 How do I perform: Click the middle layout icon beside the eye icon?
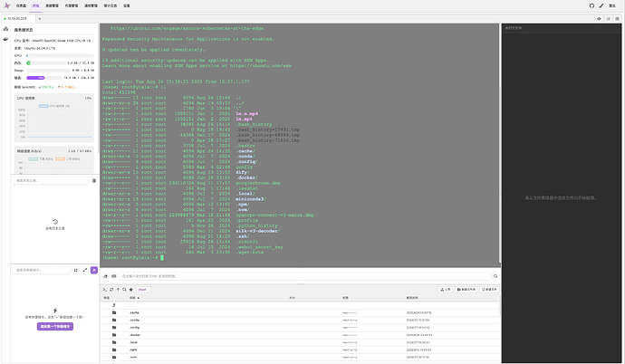pos(609,19)
